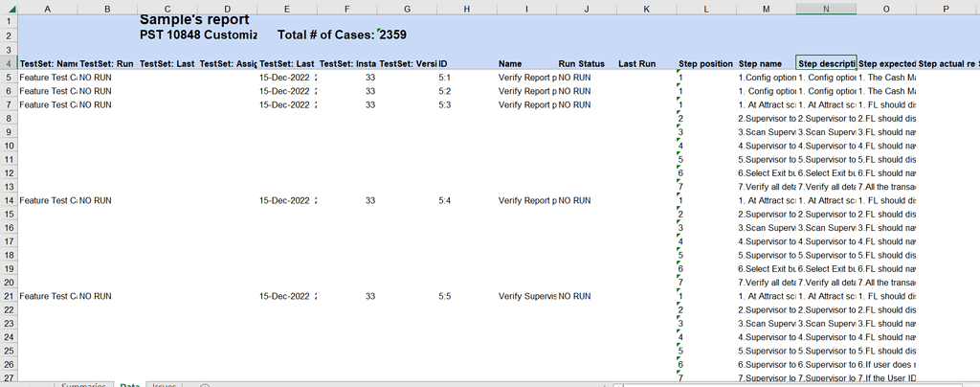This screenshot has width=980, height=387.
Task: Click the "Run Status" header cell
Action: click(587, 64)
